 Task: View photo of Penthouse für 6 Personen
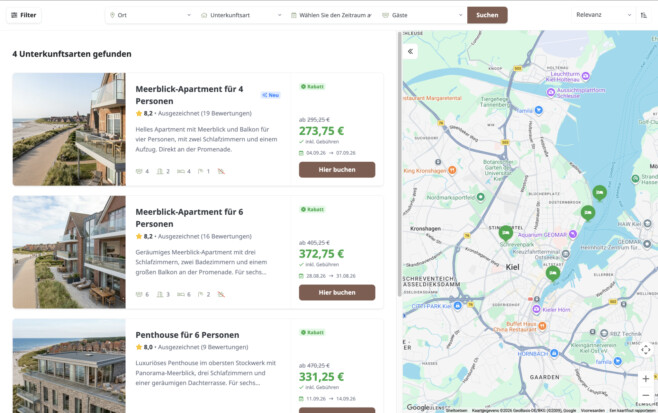click(69, 366)
